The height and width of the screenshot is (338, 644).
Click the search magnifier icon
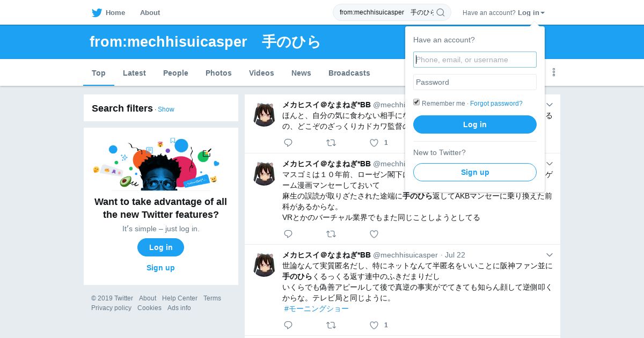coord(441,12)
